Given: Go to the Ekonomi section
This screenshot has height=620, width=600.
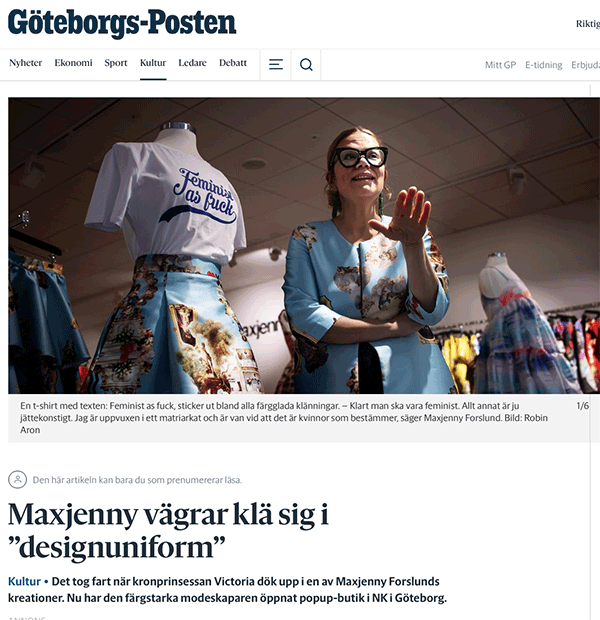Looking at the screenshot, I should [x=74, y=63].
